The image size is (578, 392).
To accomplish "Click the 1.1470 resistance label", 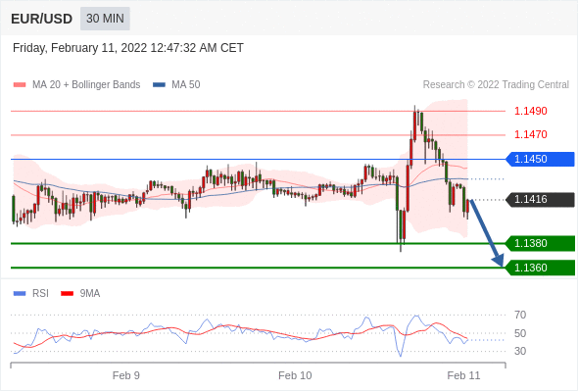I will pos(531,134).
